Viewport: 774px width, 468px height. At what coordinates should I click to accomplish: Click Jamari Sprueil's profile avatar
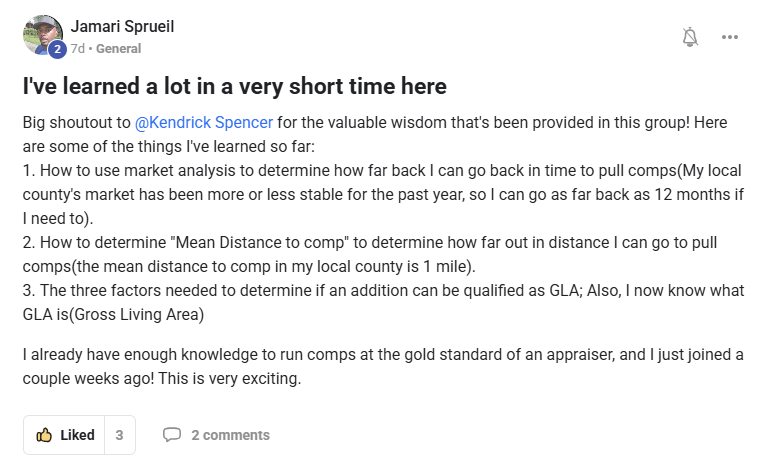pyautogui.click(x=42, y=35)
